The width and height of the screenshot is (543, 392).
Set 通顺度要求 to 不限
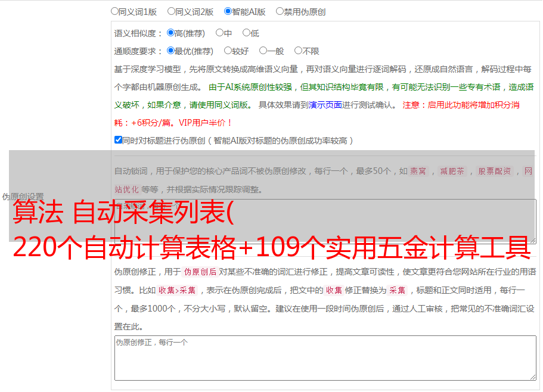tap(298, 51)
